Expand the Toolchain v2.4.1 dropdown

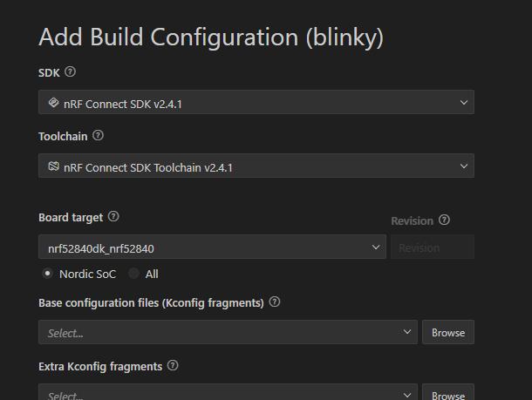[256, 166]
